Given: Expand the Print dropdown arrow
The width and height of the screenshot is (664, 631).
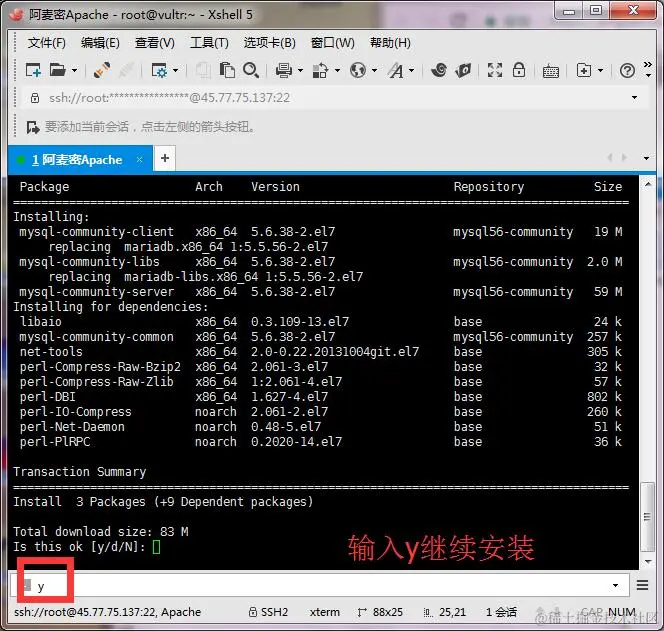Looking at the screenshot, I should pyautogui.click(x=300, y=70).
